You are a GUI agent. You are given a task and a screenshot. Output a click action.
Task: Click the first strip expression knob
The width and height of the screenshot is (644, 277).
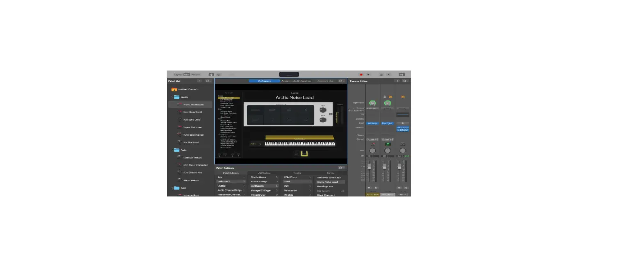point(373,103)
